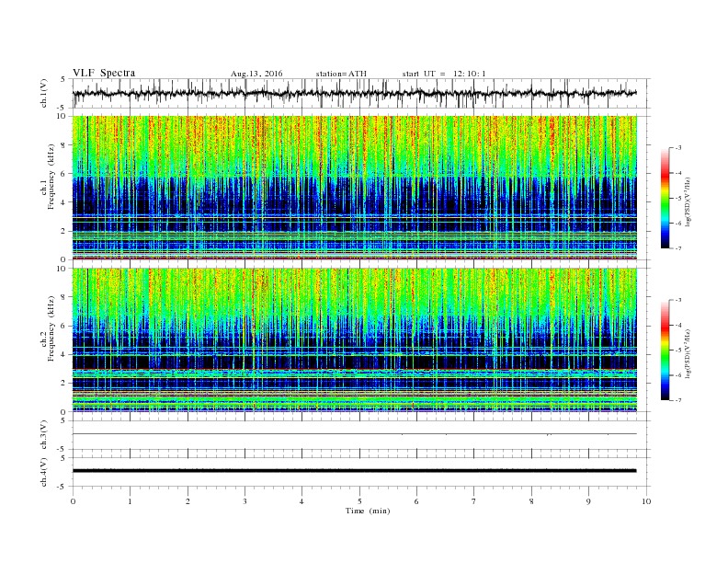Click the ch.2 PSD color scale bar
The image size is (728, 563).
point(665,350)
